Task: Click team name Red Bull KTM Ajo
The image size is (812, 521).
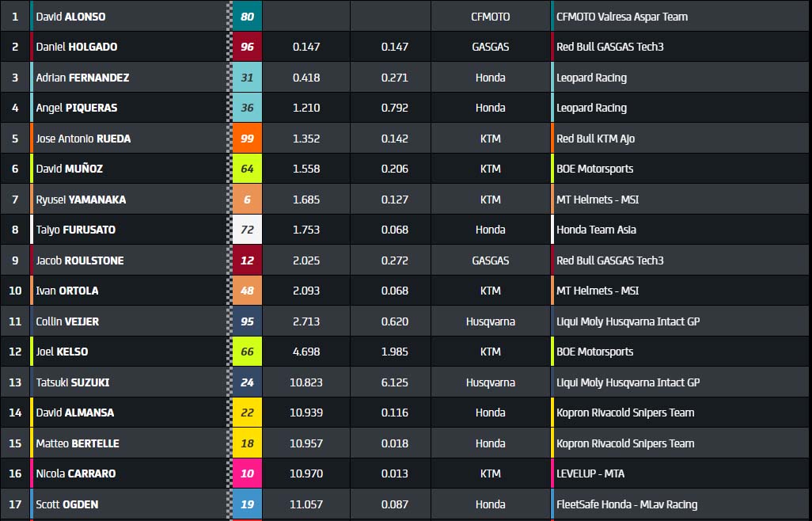Action: click(x=595, y=139)
